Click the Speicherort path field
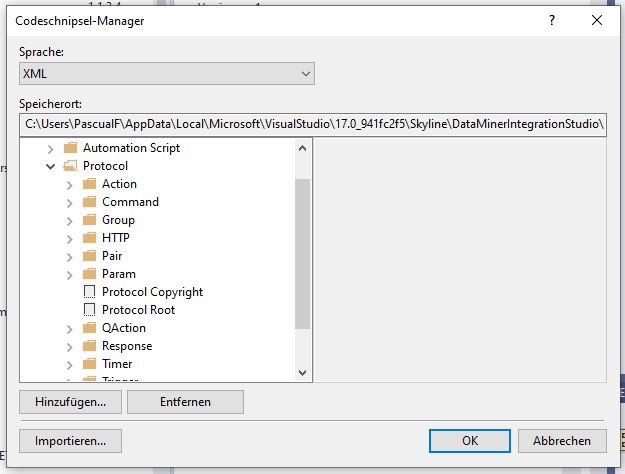Image resolution: width=625 pixels, height=474 pixels. (x=313, y=124)
